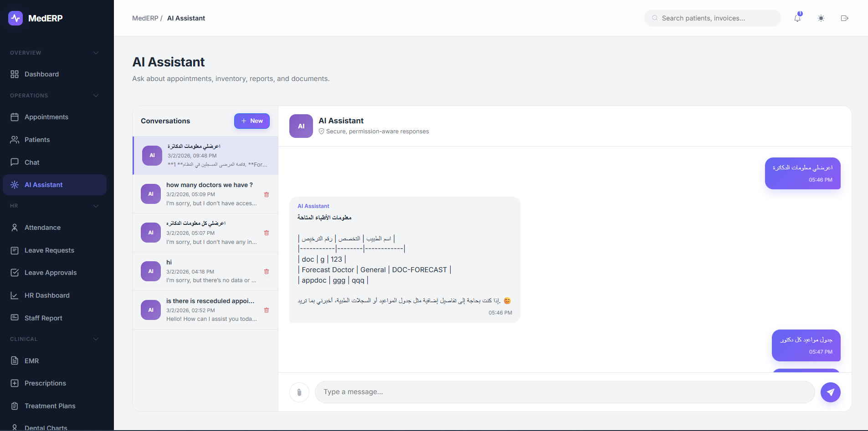Screen dimensions: 868x431
Task: Delete the 'how many doctors' conversation
Action: pos(267,194)
